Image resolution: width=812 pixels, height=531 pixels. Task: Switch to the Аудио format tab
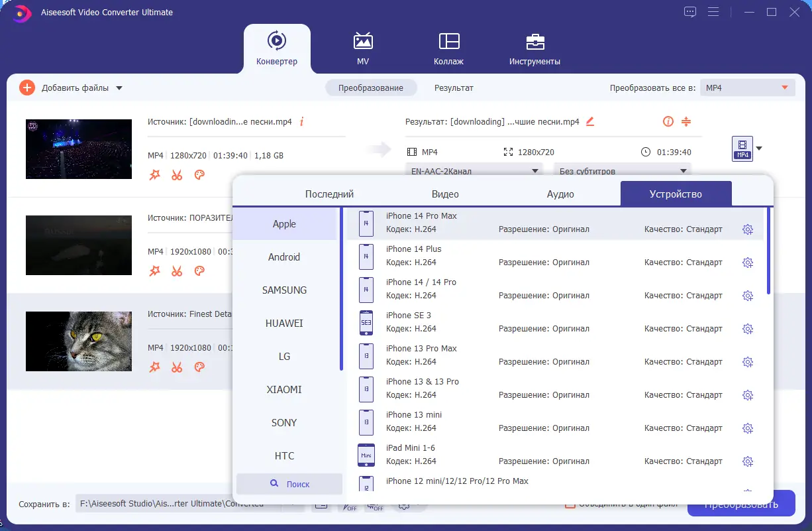(560, 194)
